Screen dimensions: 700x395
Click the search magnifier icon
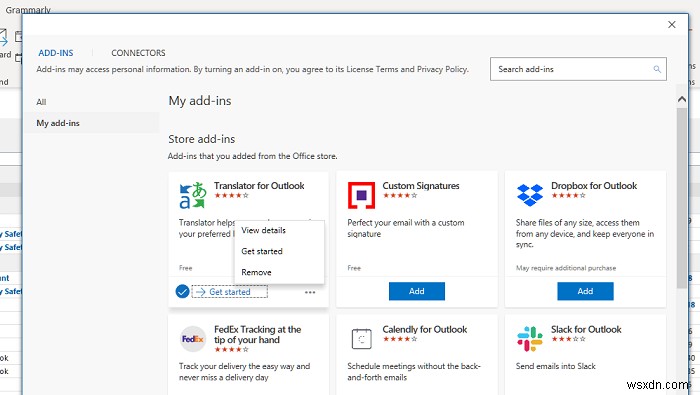[657, 69]
